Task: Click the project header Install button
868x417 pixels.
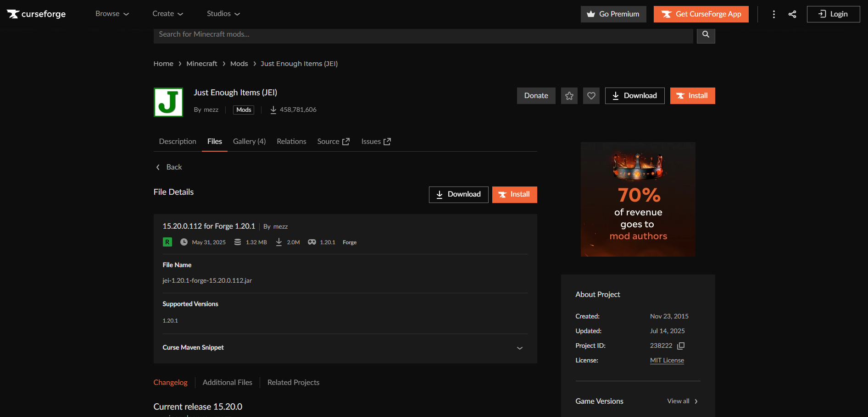Action: pyautogui.click(x=693, y=96)
